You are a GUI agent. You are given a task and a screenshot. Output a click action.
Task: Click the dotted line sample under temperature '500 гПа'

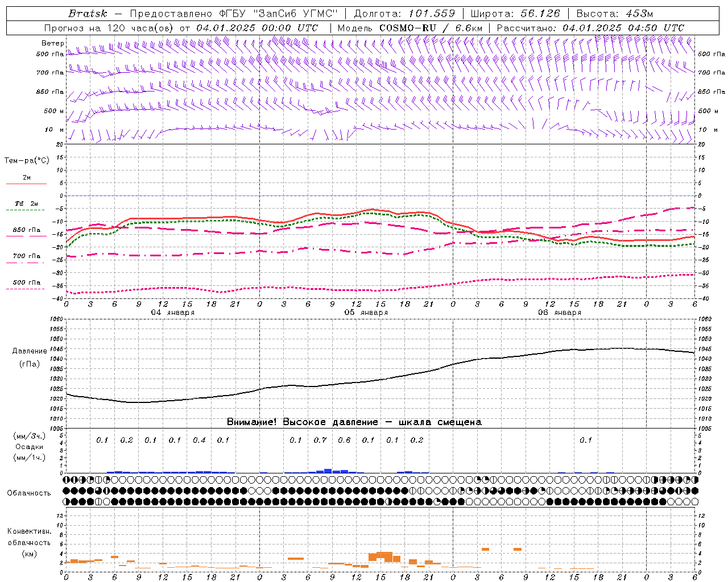click(26, 289)
